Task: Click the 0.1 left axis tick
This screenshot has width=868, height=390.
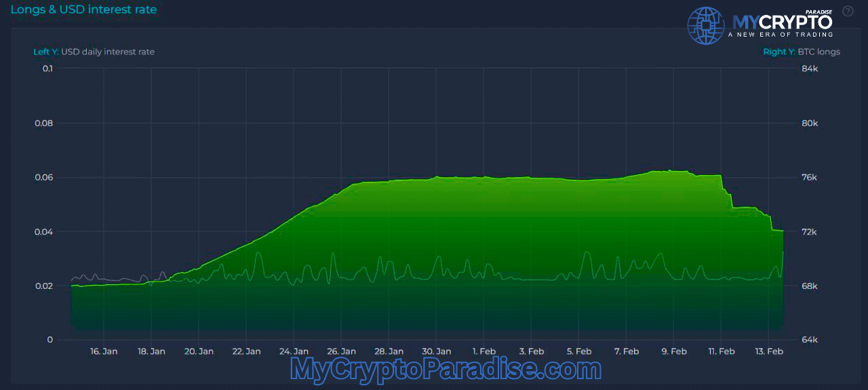Action: tap(47, 69)
